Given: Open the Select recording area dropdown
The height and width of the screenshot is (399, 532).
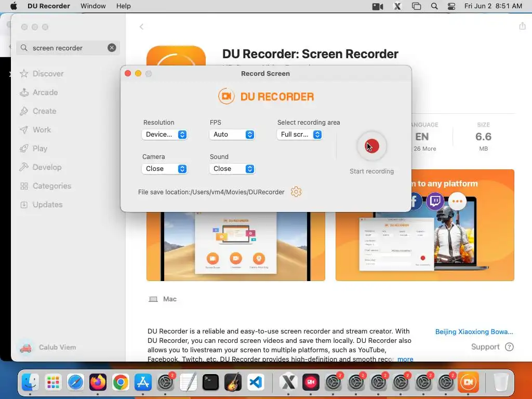Looking at the screenshot, I should tap(300, 135).
